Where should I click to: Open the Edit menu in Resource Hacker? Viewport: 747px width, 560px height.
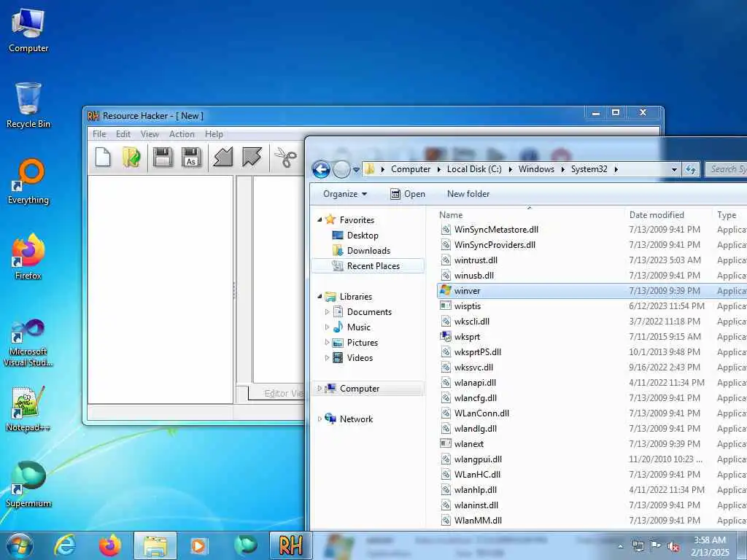(123, 134)
